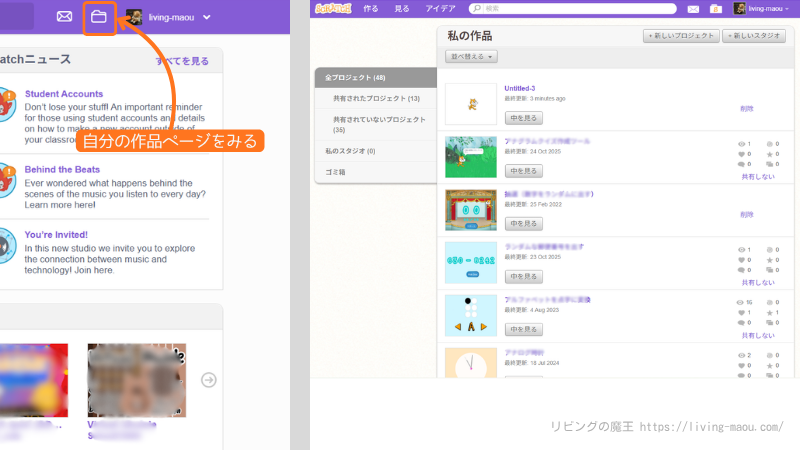Open My Stuff folder icon in right navbar
Viewport: 800px width, 450px height.
tap(715, 8)
